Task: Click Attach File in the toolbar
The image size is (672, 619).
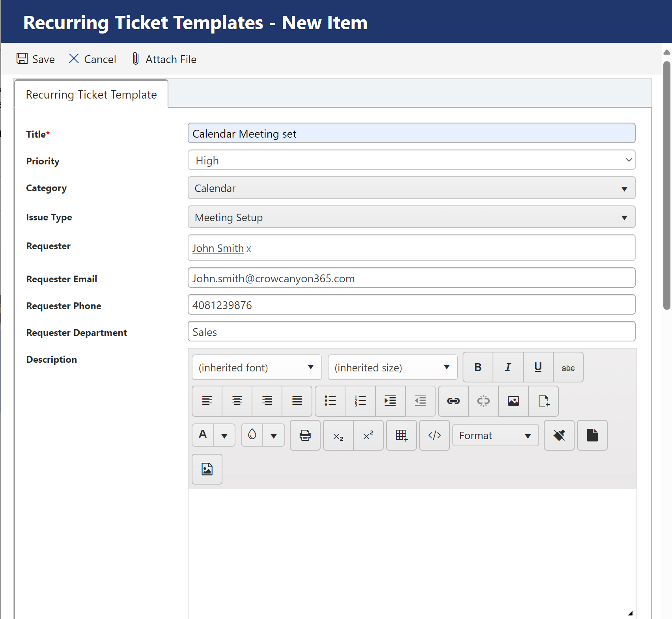Action: (x=164, y=59)
